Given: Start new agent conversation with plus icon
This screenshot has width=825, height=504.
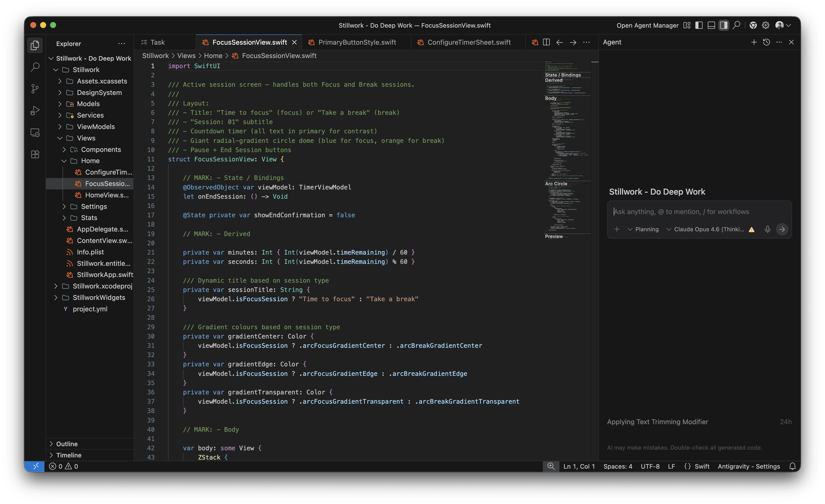Looking at the screenshot, I should click(754, 42).
